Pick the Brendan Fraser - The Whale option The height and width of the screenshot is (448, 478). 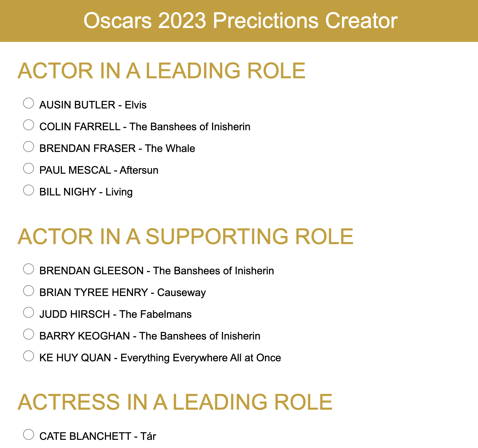pyautogui.click(x=29, y=147)
